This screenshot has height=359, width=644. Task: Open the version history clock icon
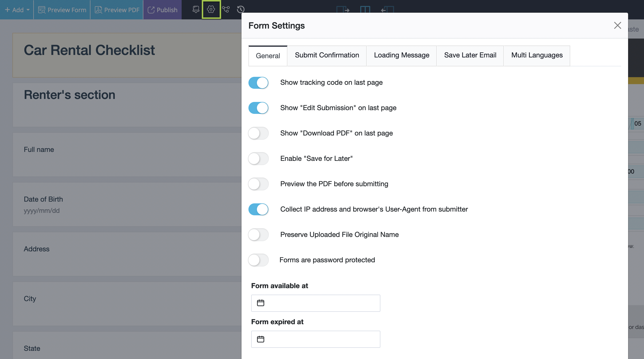click(241, 9)
